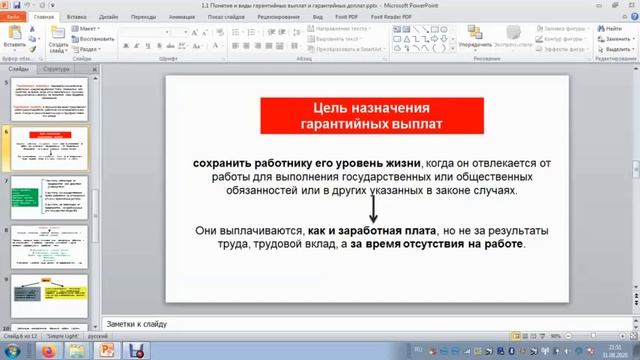Toggle numbered list formatting
This screenshot has width=640, height=360.
coord(252,32)
